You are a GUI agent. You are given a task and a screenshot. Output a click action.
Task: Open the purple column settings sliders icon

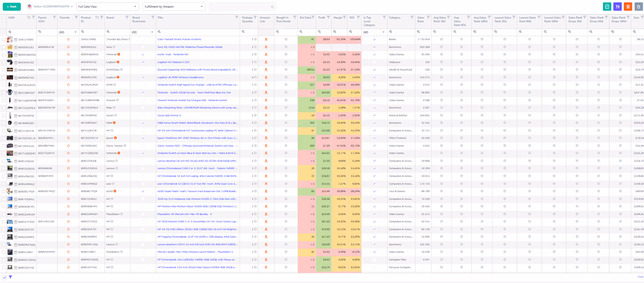pos(617,6)
